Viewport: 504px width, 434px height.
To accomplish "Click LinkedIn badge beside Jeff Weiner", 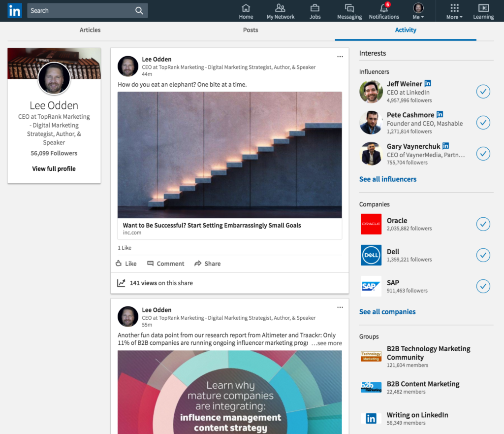I will click(x=428, y=83).
